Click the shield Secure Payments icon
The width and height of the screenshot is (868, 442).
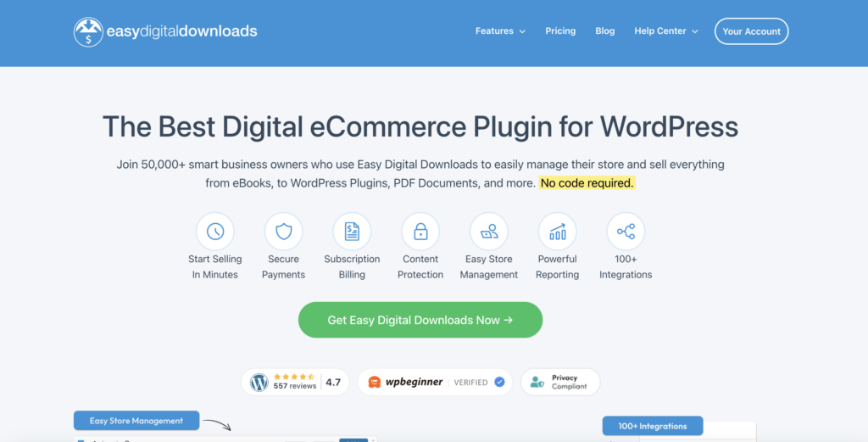[x=283, y=232]
